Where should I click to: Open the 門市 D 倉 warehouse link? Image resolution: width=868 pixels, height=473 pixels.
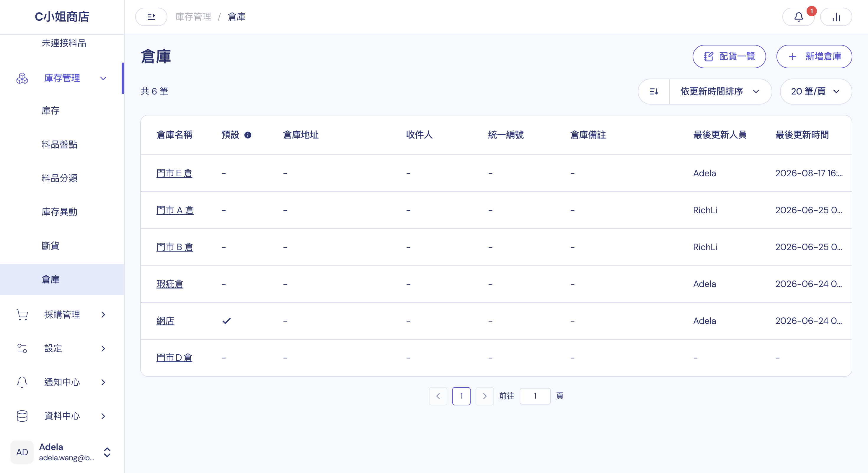point(174,358)
